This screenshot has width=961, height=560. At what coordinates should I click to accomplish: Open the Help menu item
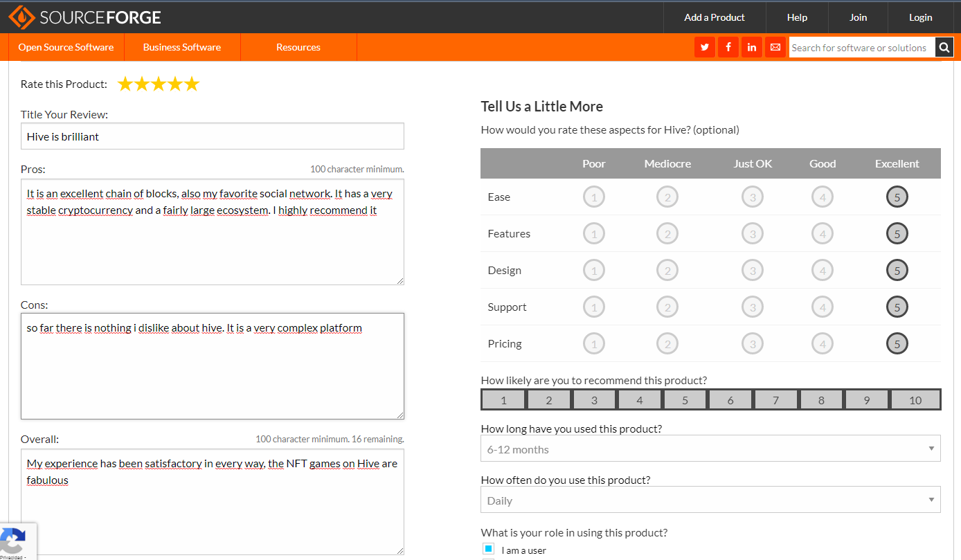click(797, 17)
